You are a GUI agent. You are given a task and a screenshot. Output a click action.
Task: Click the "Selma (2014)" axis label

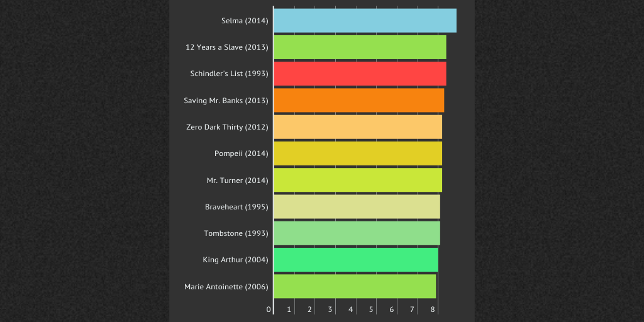245,21
